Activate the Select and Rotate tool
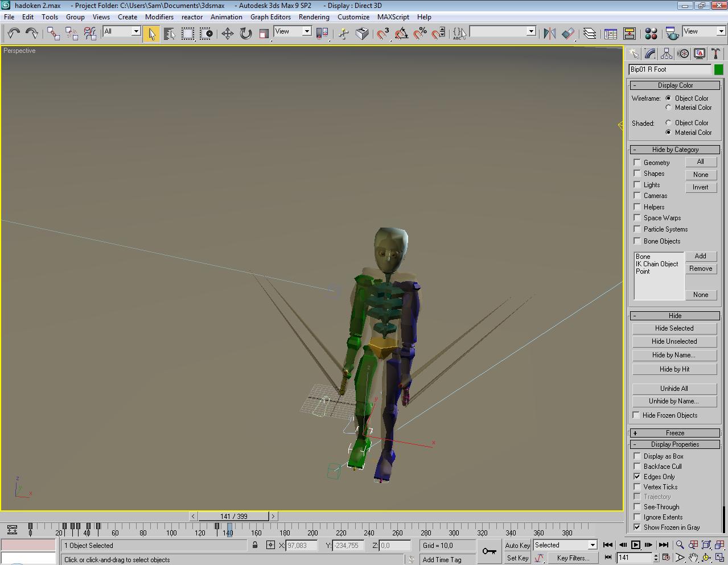 [x=246, y=34]
